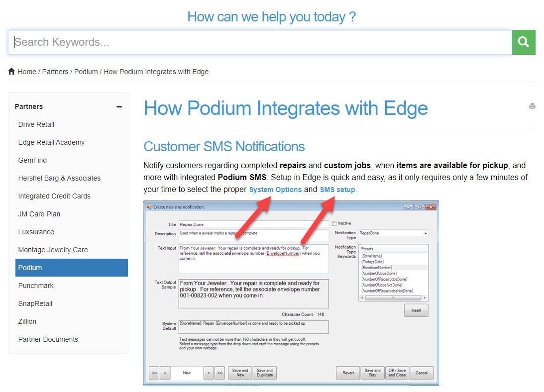Click the printer icon beside the title
Viewport: 544px width, 392px height.
pos(532,106)
